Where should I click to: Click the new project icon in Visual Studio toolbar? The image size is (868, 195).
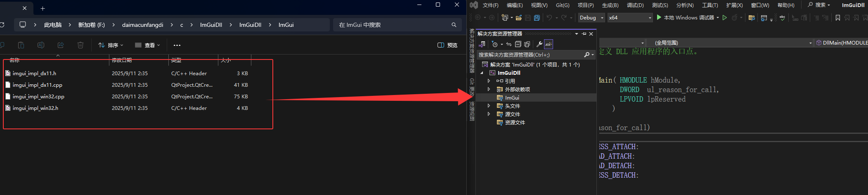coord(504,18)
